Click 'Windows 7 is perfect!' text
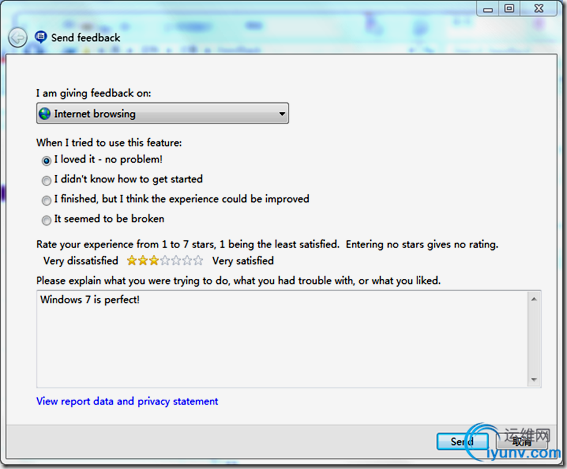This screenshot has width=567, height=469. pos(90,300)
